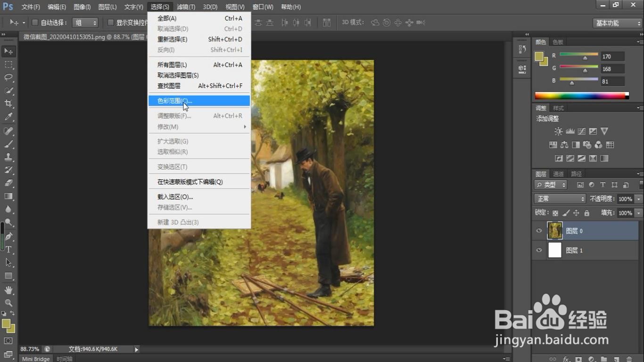Select the Lasso tool
The height and width of the screenshot is (362, 644).
tap(8, 77)
